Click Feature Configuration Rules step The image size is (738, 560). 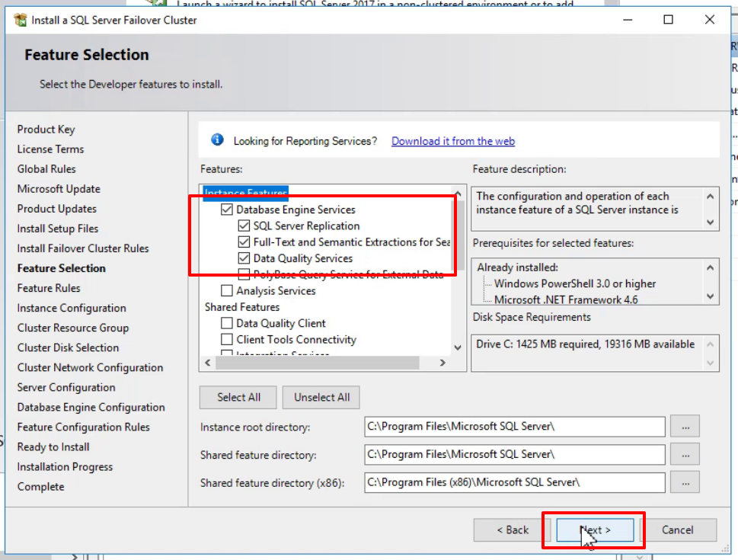click(x=83, y=427)
